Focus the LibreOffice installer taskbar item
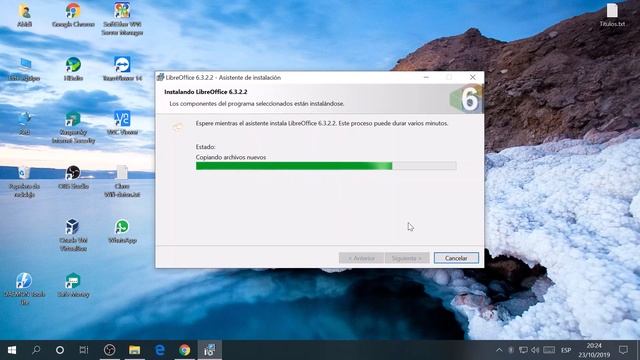This screenshot has height=360, width=640. [210, 350]
